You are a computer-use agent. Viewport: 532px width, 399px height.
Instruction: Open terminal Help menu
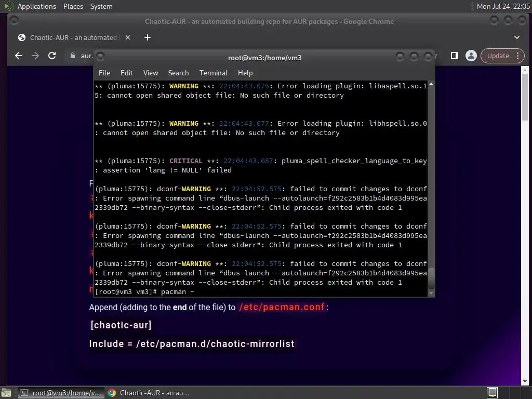[x=245, y=73]
